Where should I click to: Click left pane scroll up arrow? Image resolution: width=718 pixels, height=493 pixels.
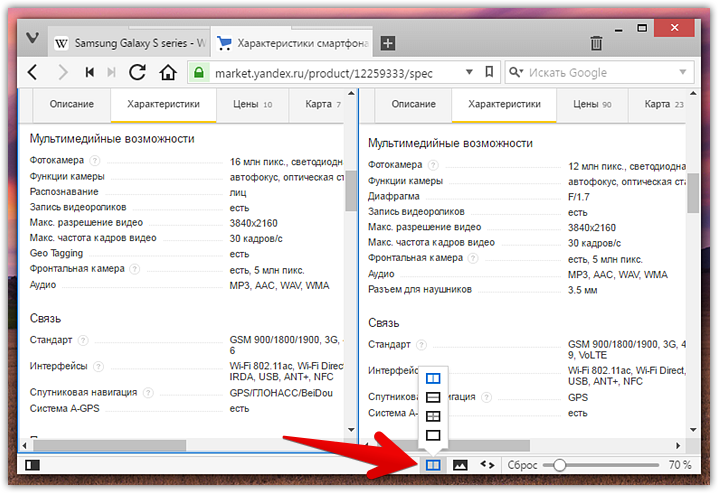351,93
